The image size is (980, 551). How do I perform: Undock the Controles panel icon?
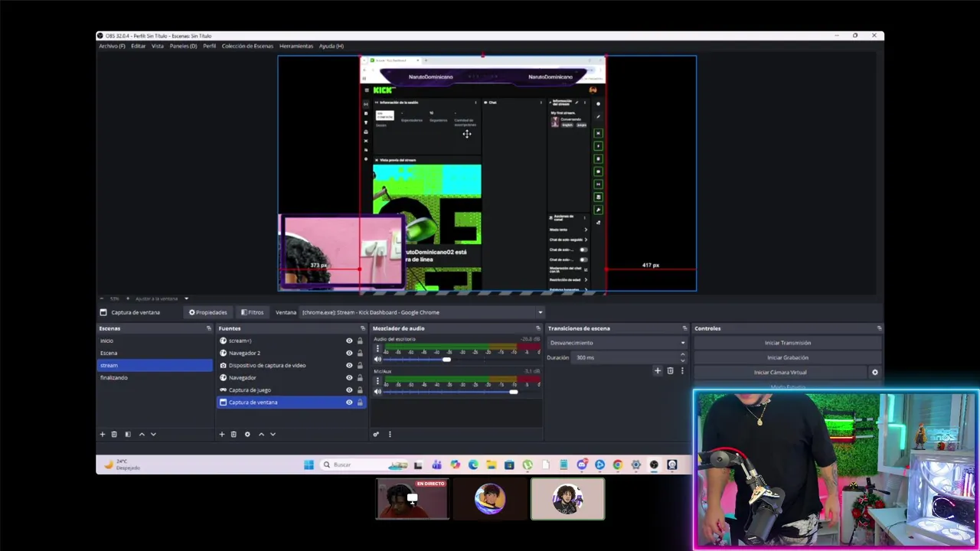click(x=879, y=328)
